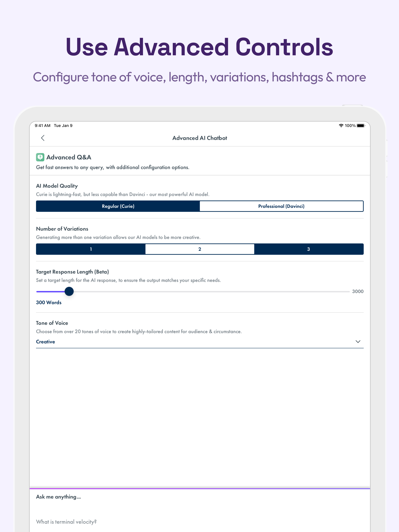Expand the Creative tone selector chevron
This screenshot has height=532, width=399.
358,342
